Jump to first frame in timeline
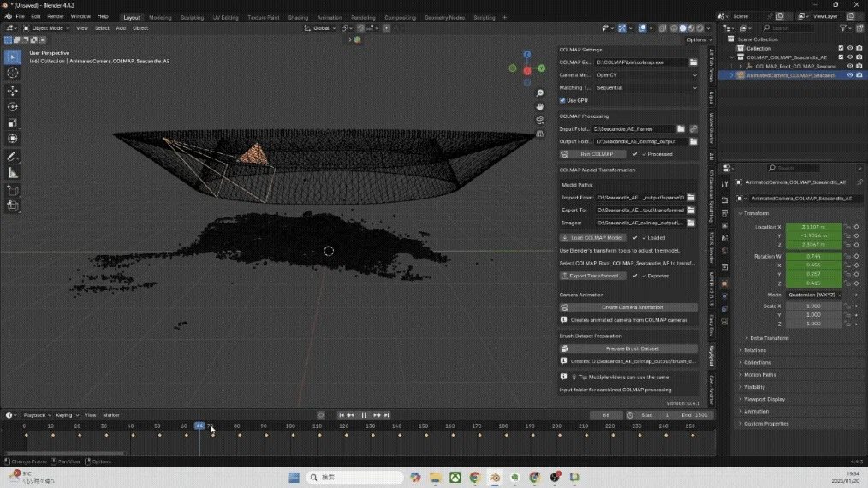Viewport: 868px width, 488px height. pyautogui.click(x=342, y=415)
